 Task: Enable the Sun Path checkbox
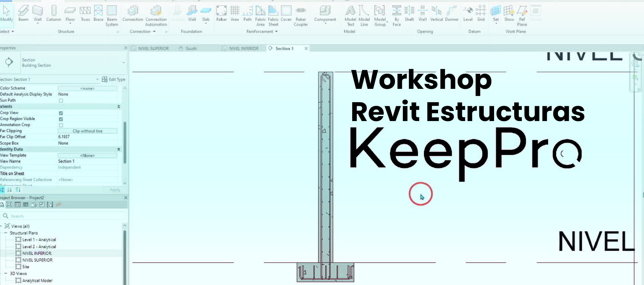pyautogui.click(x=61, y=101)
